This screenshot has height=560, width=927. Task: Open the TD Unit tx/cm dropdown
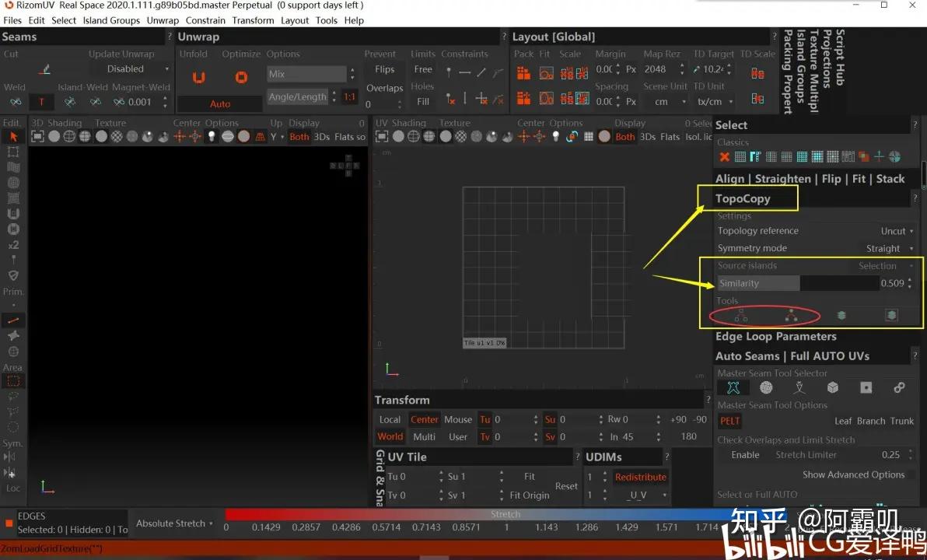(714, 102)
